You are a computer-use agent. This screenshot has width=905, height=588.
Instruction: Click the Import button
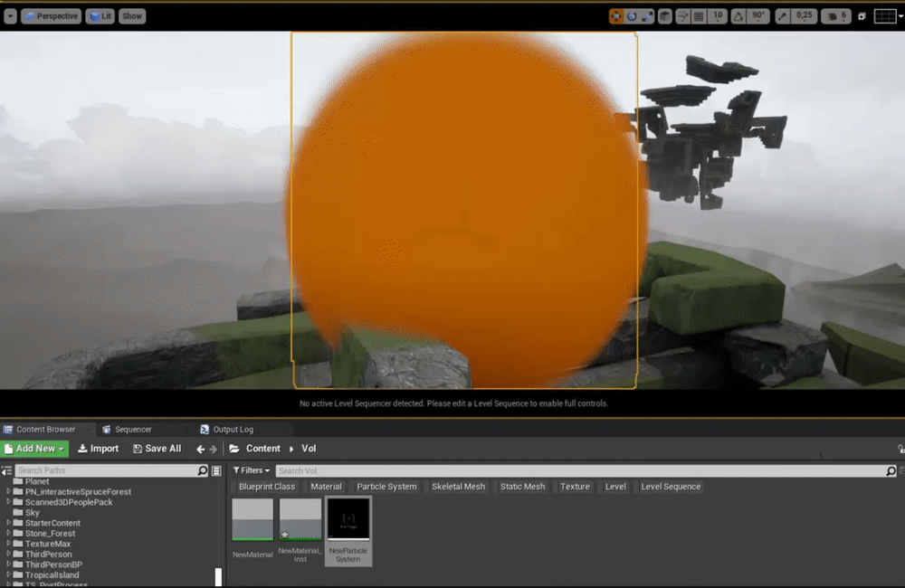(98, 449)
